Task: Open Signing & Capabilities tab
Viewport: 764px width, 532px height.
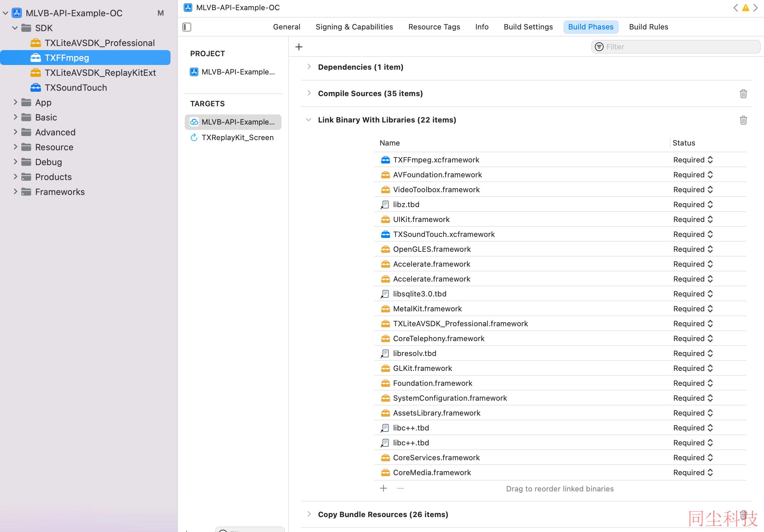Action: coord(354,27)
